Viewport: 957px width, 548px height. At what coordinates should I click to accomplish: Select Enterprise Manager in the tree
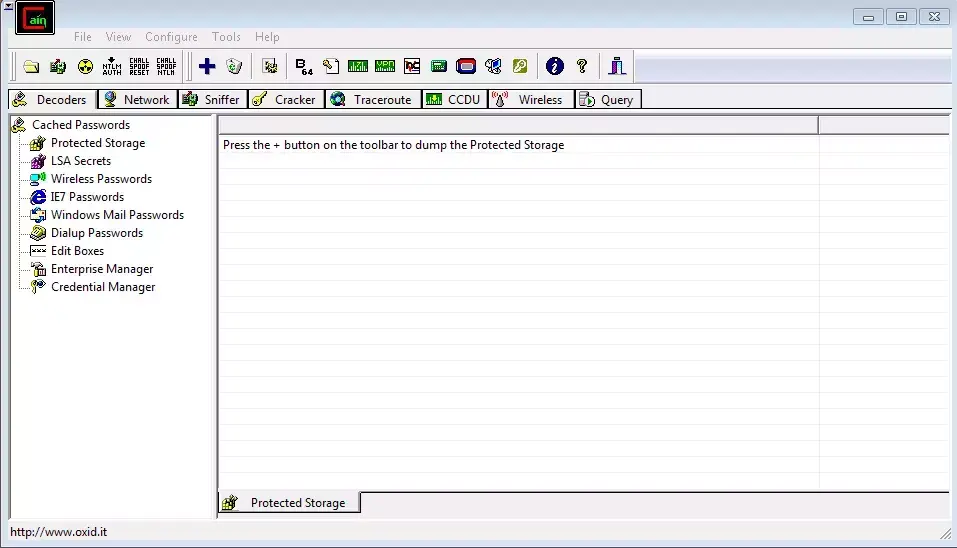coord(102,269)
